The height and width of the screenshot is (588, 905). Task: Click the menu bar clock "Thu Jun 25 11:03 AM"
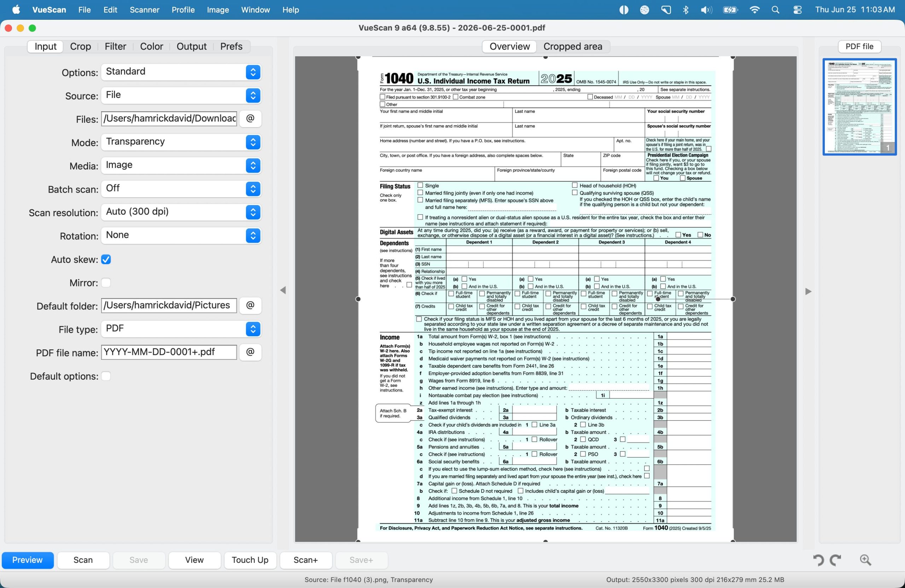point(855,10)
